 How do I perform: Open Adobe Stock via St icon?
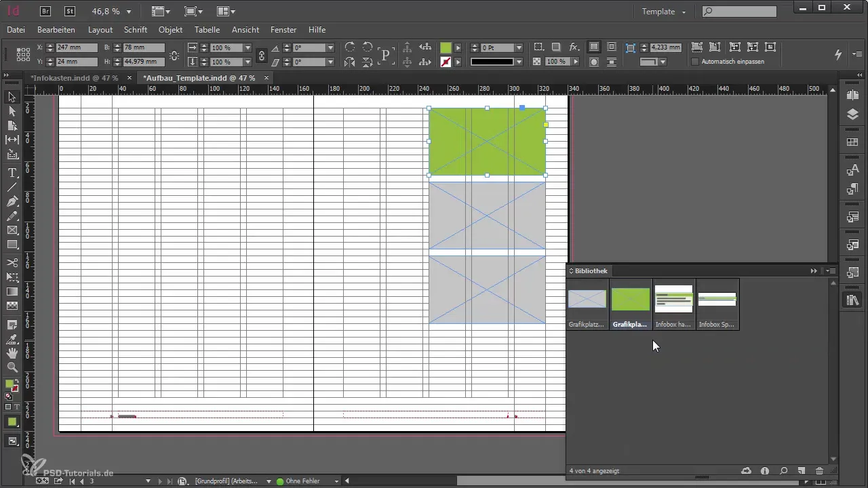pyautogui.click(x=70, y=11)
